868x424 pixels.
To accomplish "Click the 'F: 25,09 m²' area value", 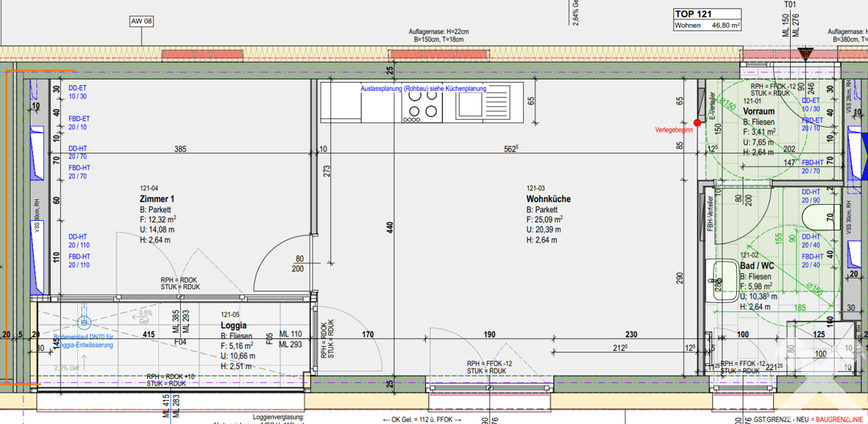I will point(545,219).
